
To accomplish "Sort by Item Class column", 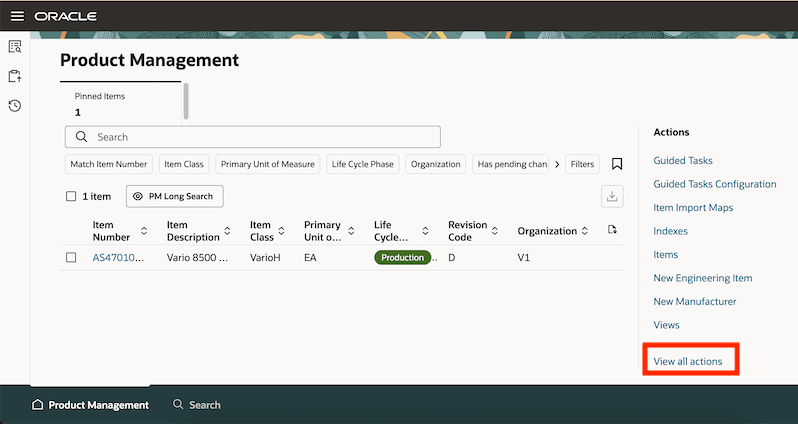I will click(x=281, y=231).
